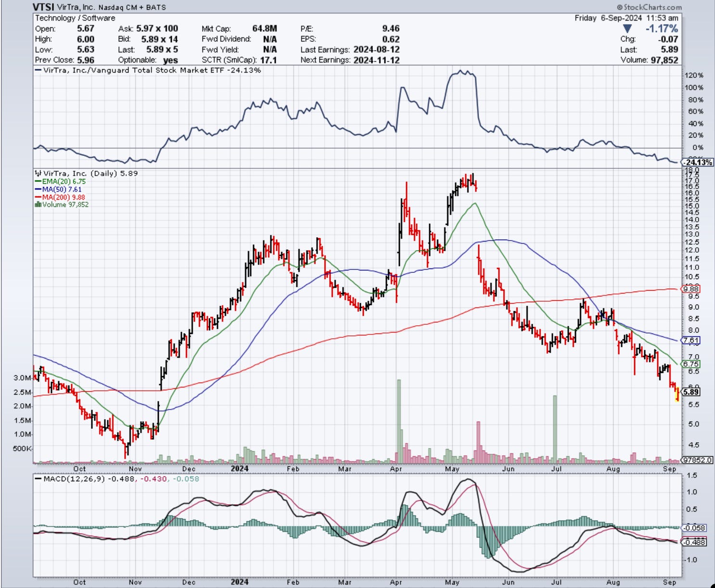715x588 pixels.
Task: Click the 6.75 EMA(20) price tag
Action: click(x=691, y=364)
